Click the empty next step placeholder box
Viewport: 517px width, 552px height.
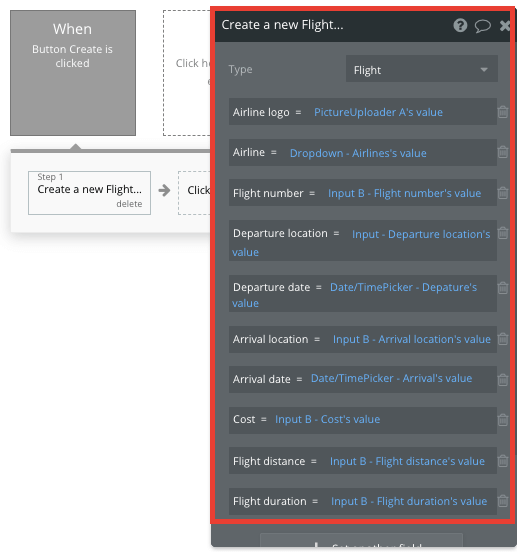click(x=195, y=193)
